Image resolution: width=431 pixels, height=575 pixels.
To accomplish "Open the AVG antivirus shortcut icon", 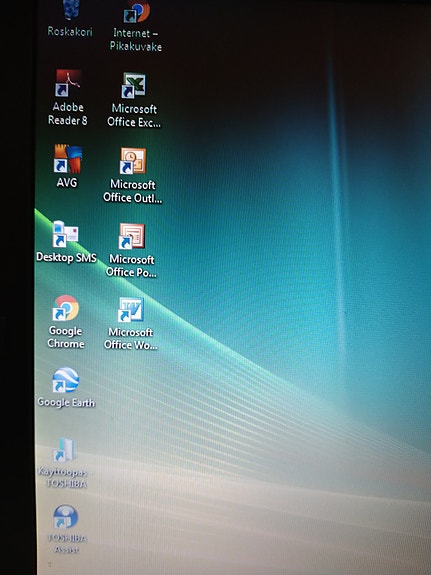I will pyautogui.click(x=67, y=159).
